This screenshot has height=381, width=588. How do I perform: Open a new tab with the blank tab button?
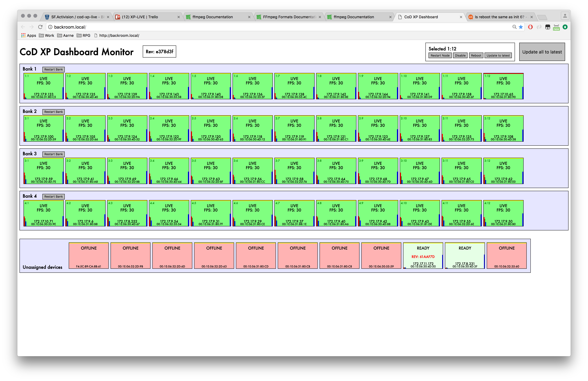pyautogui.click(x=542, y=17)
